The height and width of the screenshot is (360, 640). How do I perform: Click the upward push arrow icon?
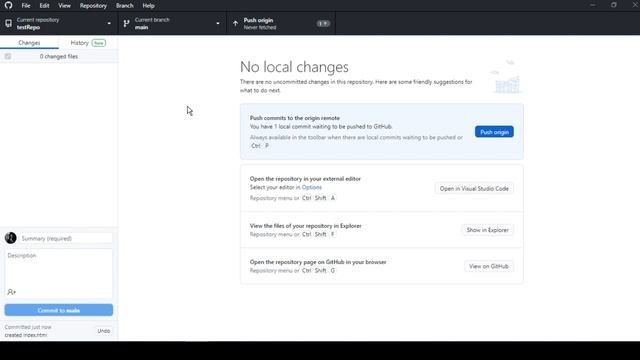(235, 24)
